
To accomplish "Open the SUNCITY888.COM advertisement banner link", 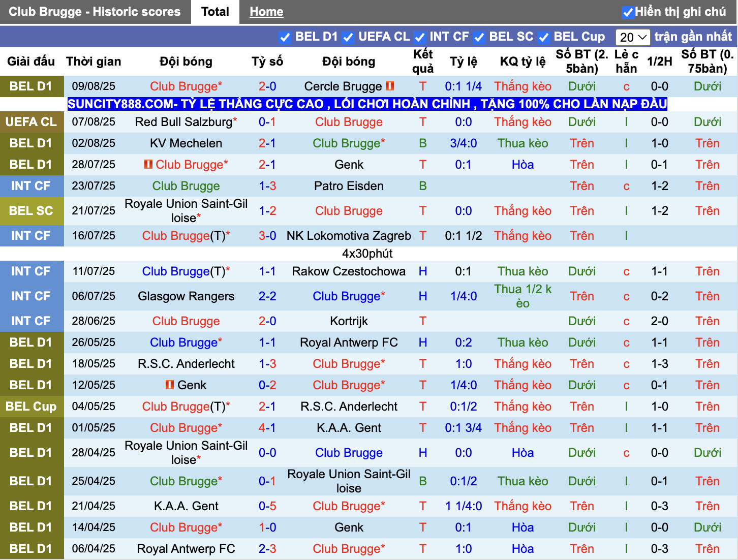I will 367,104.
